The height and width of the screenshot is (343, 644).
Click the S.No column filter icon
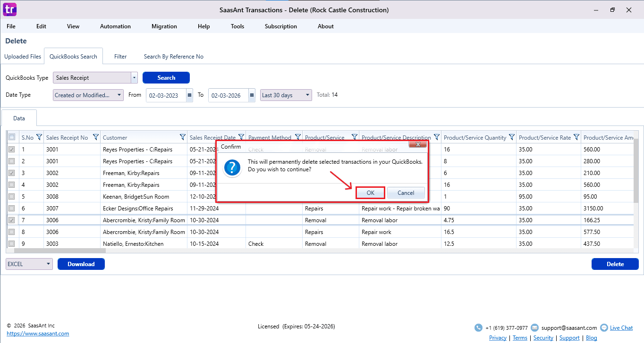tap(39, 137)
